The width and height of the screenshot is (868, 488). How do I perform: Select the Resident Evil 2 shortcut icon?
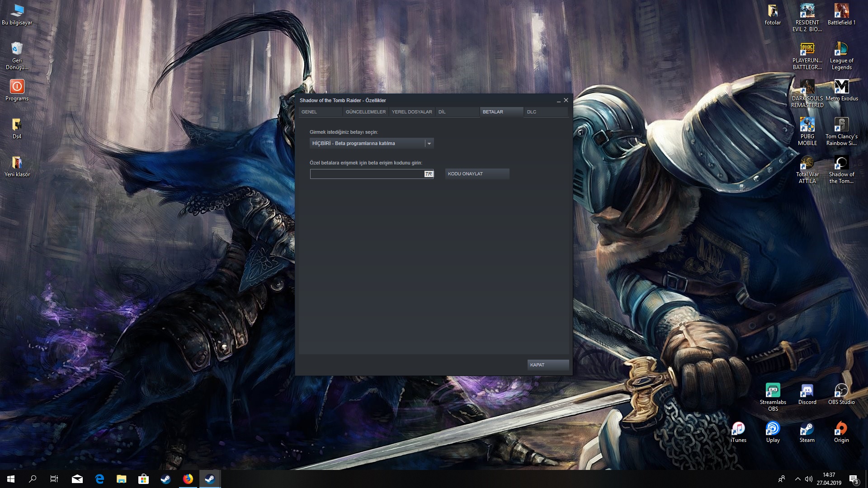pyautogui.click(x=807, y=18)
